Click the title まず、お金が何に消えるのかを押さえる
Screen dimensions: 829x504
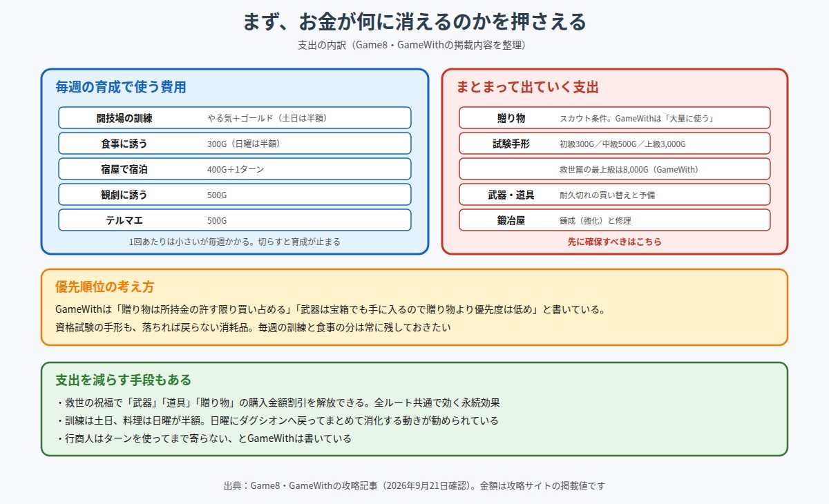tap(414, 21)
